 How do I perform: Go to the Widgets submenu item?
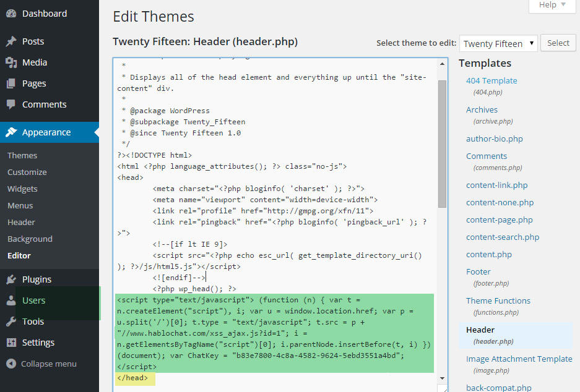click(x=22, y=189)
